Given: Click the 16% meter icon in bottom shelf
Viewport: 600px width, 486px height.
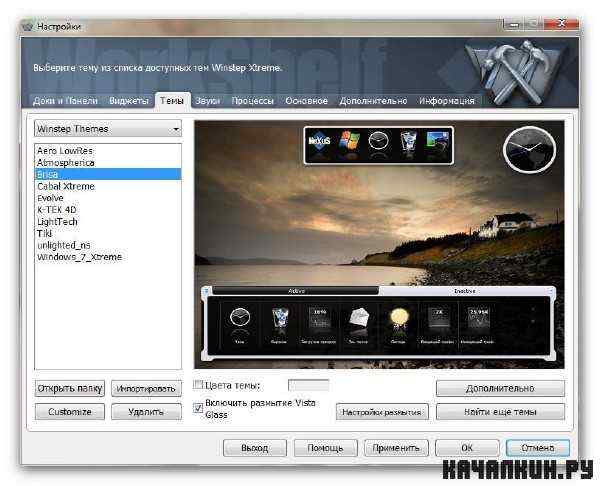Looking at the screenshot, I should point(319,317).
